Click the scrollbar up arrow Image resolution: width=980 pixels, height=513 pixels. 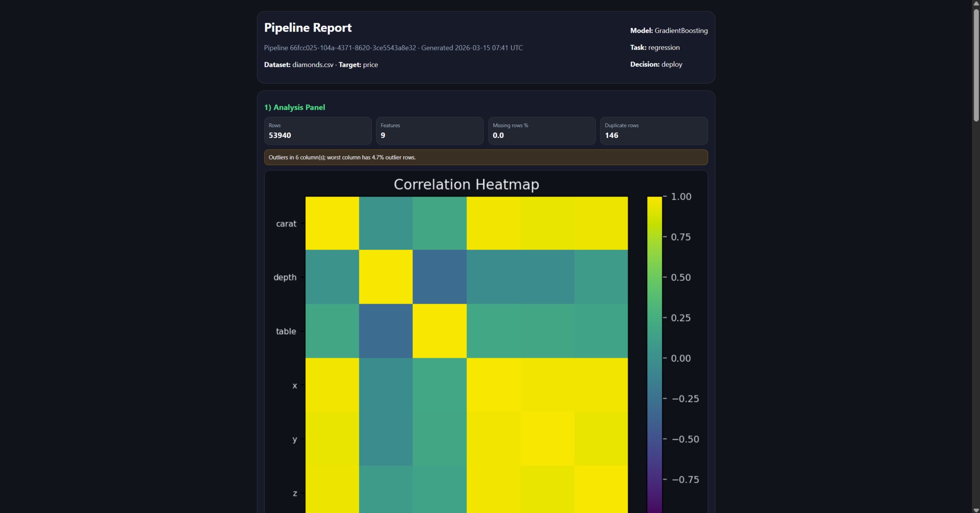tap(976, 3)
